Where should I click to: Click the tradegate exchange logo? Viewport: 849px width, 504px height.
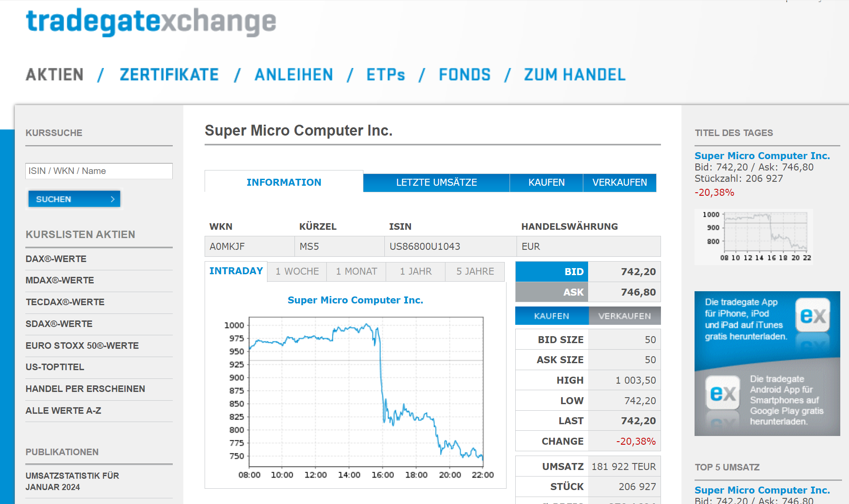click(151, 22)
